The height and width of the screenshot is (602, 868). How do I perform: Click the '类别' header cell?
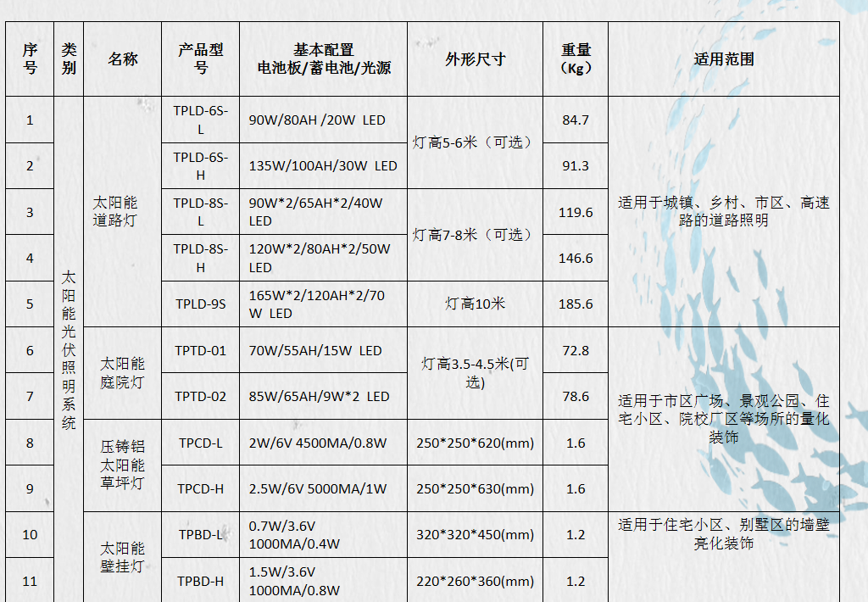[69, 59]
